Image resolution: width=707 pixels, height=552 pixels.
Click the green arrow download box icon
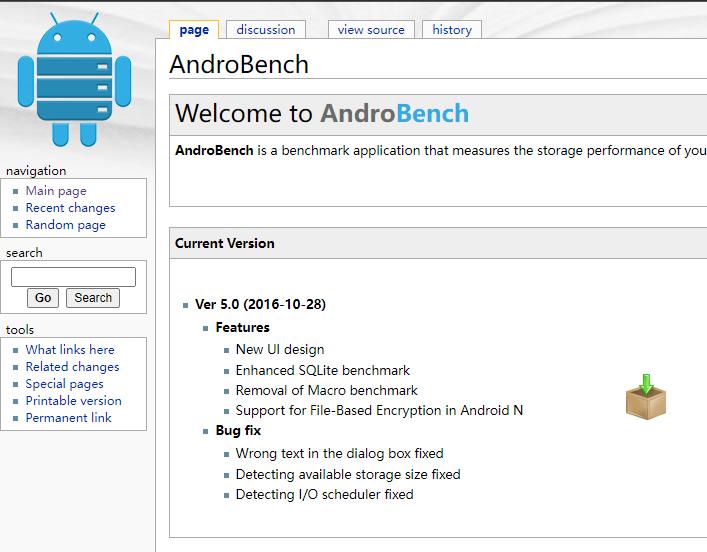[645, 397]
